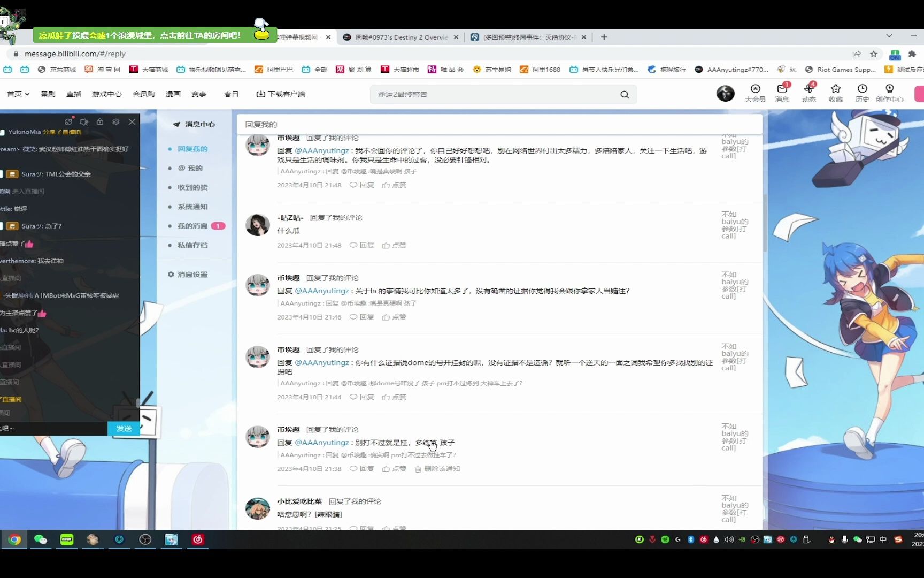Click -咕Z咕- avatar thumbnail
The width and height of the screenshot is (924, 578).
tap(257, 225)
